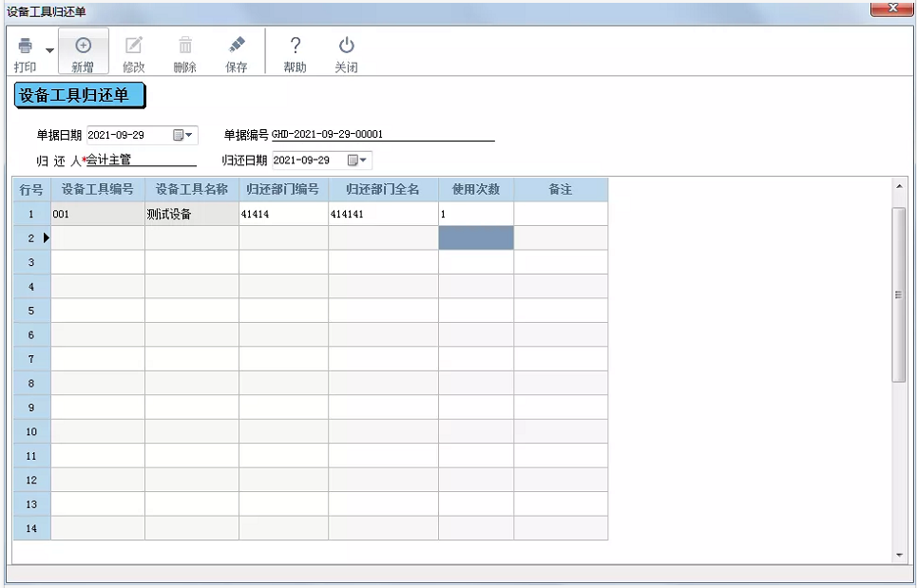Select the 设备工具编号 column header
The image size is (917, 588).
pos(98,189)
